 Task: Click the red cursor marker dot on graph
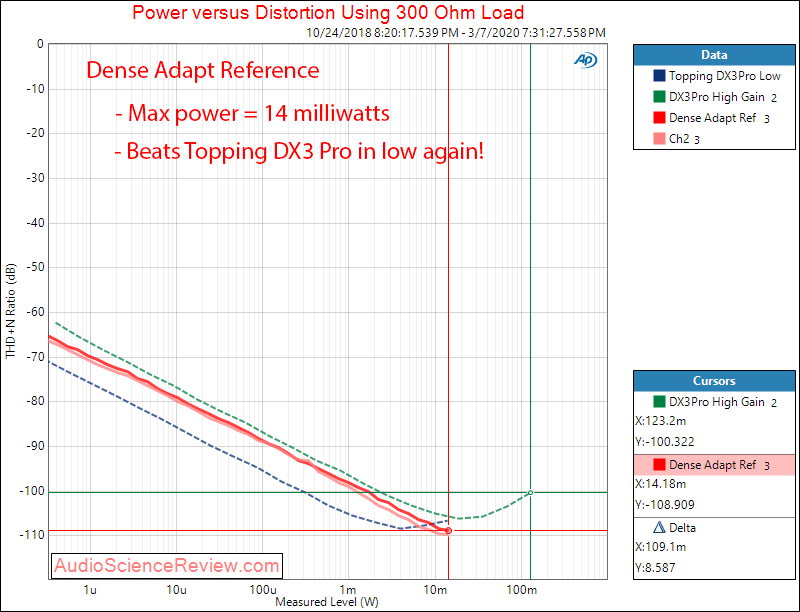point(448,531)
